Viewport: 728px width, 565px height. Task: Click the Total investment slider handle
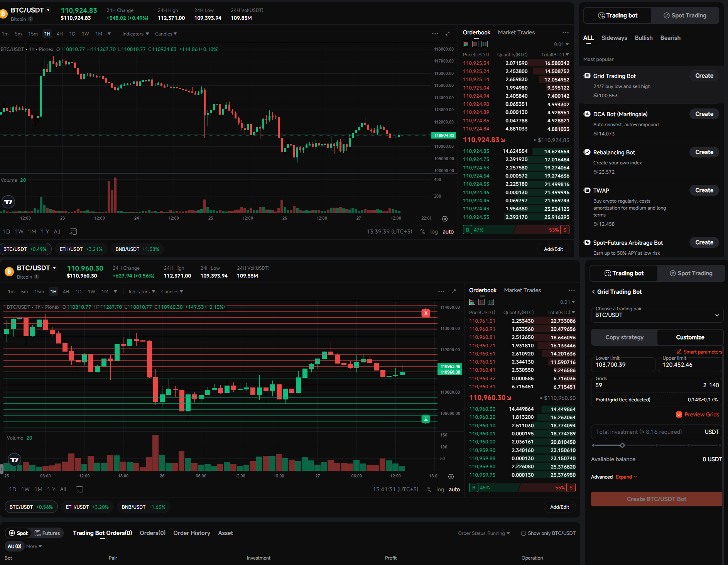[x=622, y=445]
